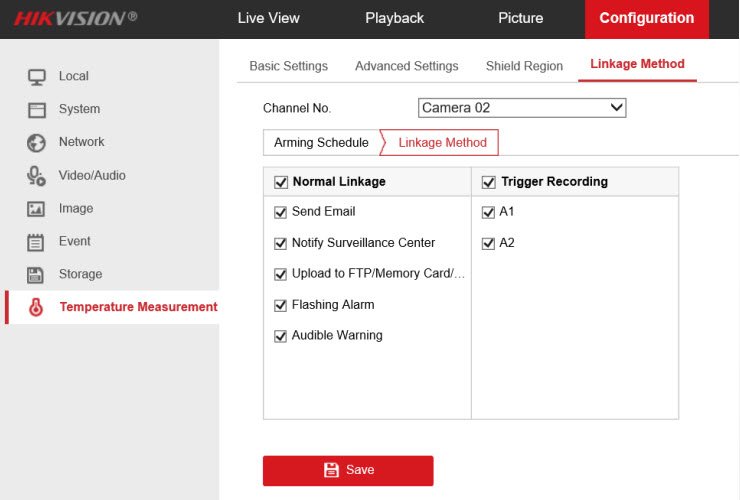Image resolution: width=740 pixels, height=500 pixels.
Task: Open the Advanced Settings tab
Action: 406,66
